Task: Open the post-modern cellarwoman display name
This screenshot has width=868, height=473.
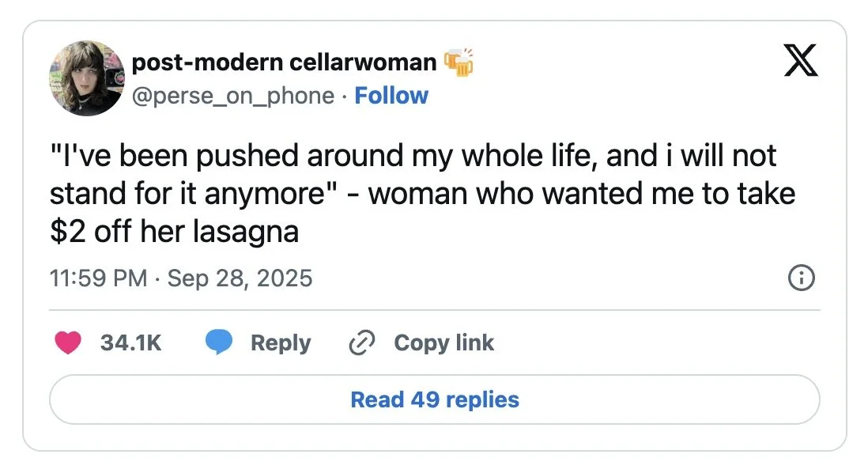Action: click(x=284, y=62)
